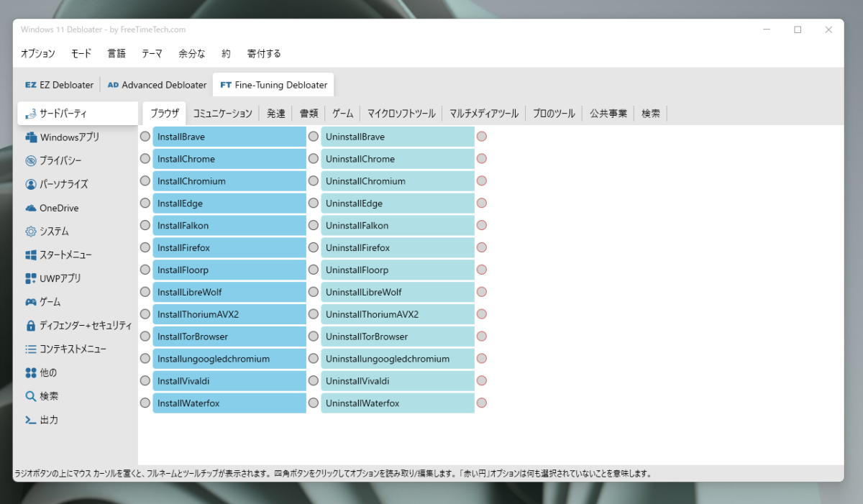Screen dimensions: 863x504
Task: Open the 約 menu
Action: 227,53
